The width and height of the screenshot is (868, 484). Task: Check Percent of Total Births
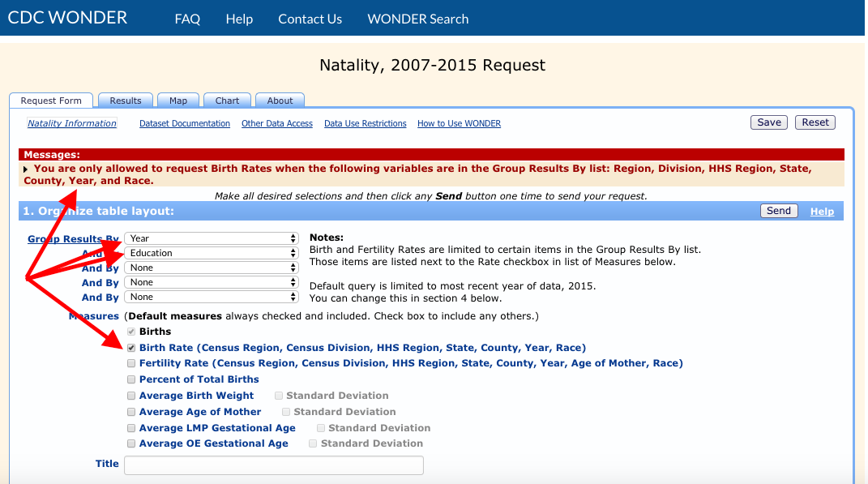[131, 379]
